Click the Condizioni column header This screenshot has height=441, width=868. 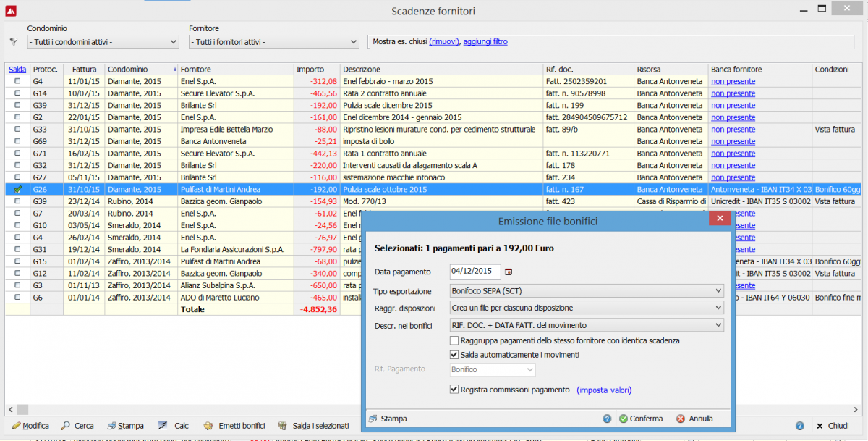[x=838, y=70]
